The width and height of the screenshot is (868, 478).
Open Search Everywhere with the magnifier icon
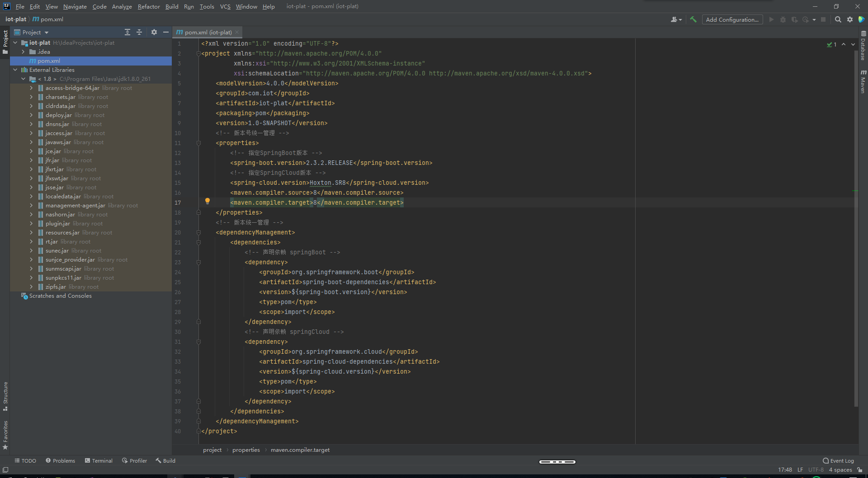[x=838, y=19]
